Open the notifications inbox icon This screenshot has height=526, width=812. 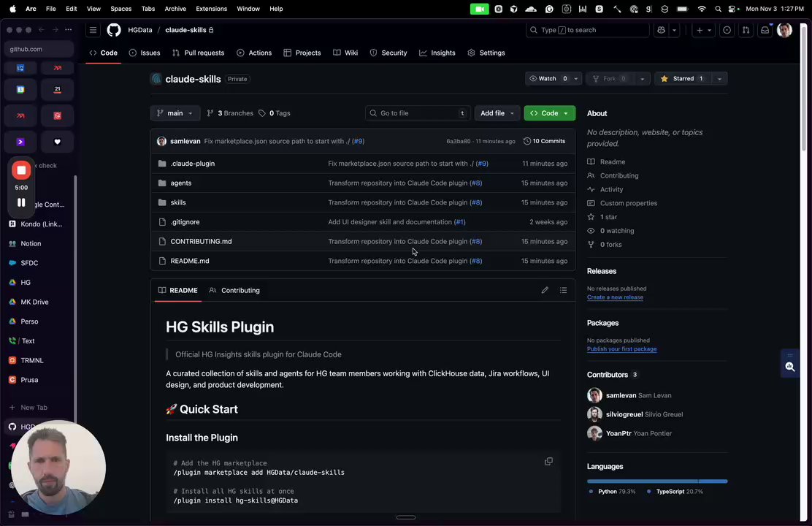coord(765,30)
